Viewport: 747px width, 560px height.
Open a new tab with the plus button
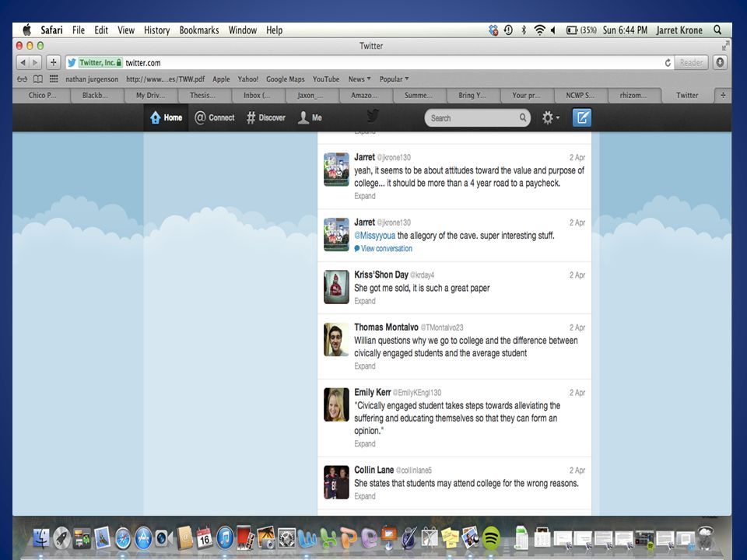click(x=723, y=95)
